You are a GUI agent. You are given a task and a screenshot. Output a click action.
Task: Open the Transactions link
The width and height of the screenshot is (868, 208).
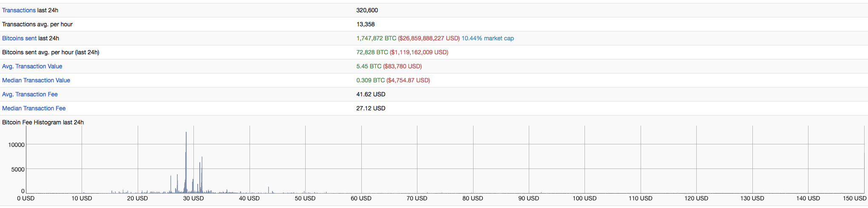[x=19, y=10]
